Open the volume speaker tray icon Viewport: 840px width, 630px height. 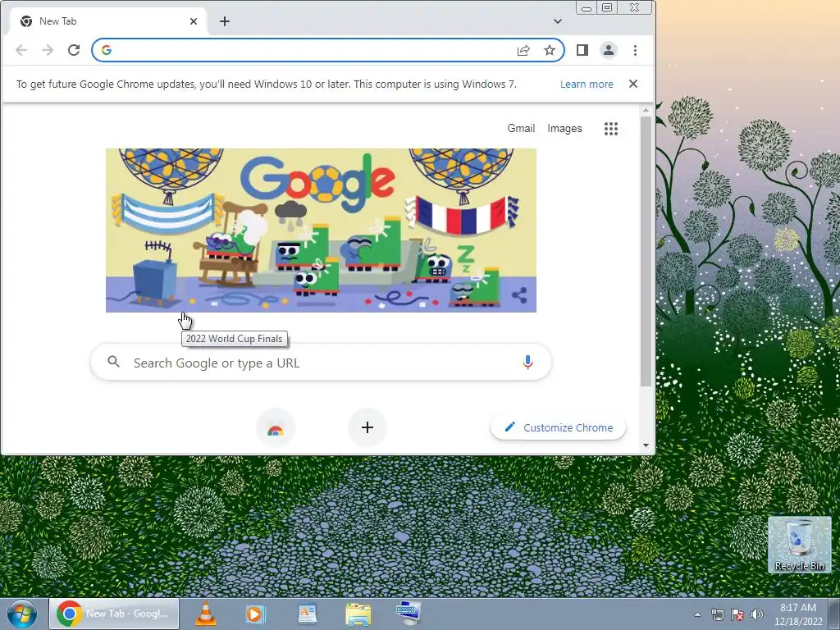[757, 614]
